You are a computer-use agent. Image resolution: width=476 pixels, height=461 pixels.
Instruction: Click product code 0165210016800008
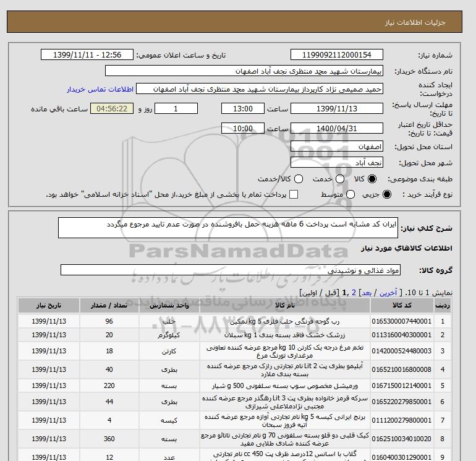click(x=402, y=369)
